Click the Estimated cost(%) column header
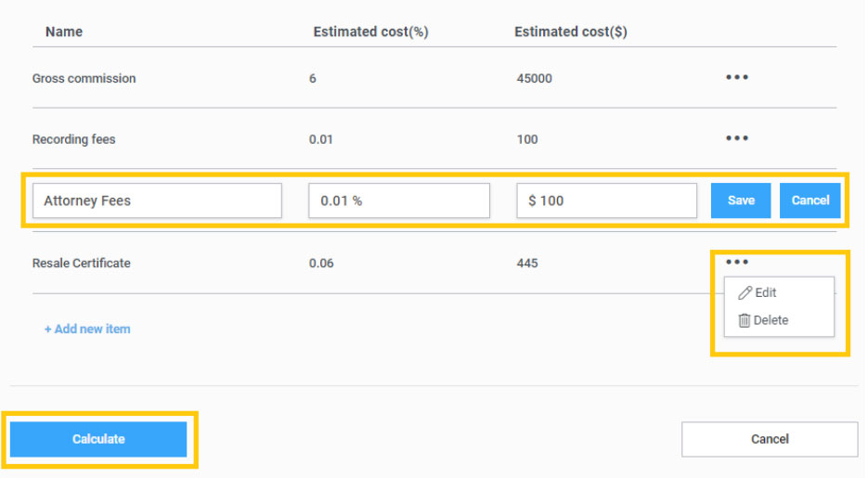The width and height of the screenshot is (868, 478). pyautogui.click(x=370, y=32)
